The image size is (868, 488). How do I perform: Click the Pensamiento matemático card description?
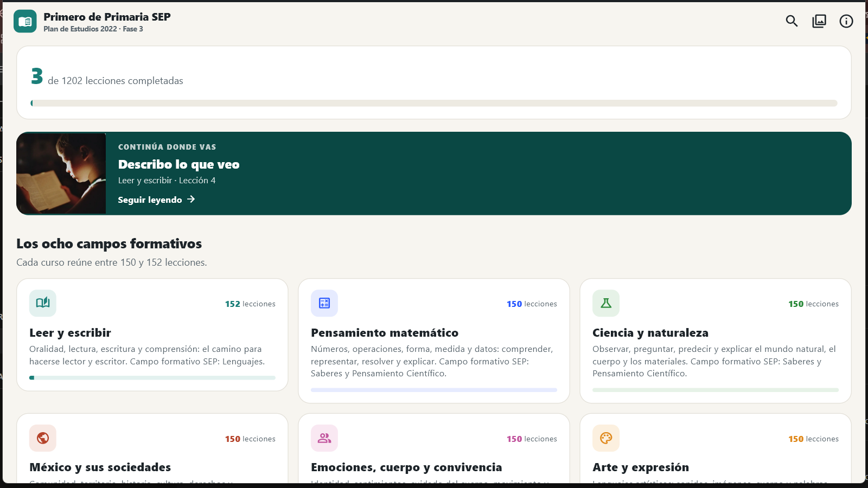[432, 361]
